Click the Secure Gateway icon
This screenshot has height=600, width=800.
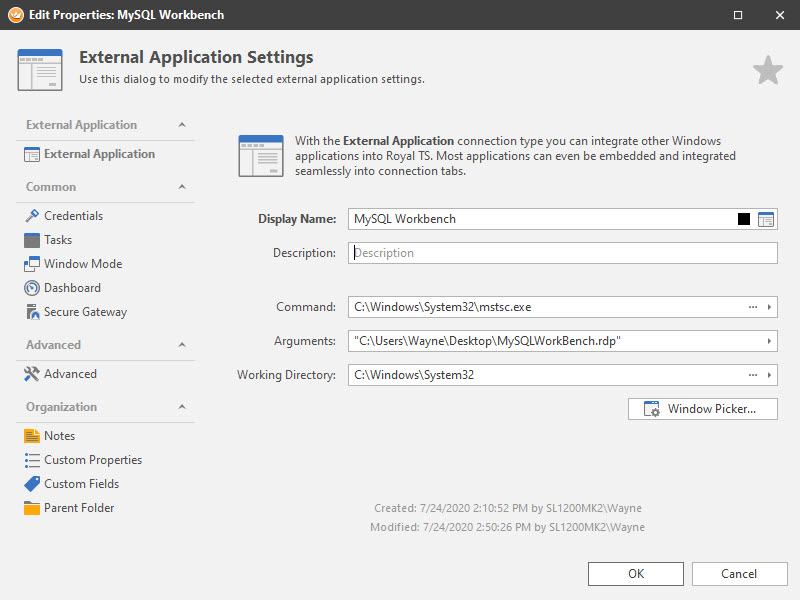click(x=32, y=312)
